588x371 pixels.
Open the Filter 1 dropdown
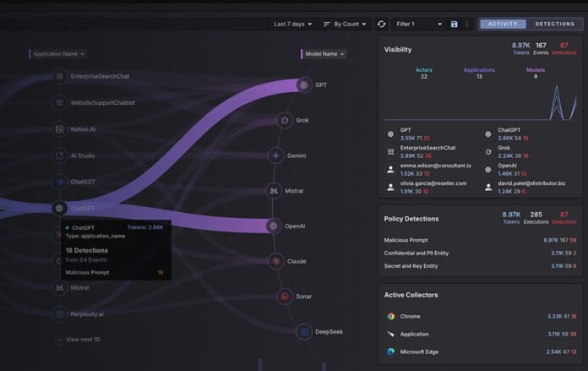(x=419, y=24)
